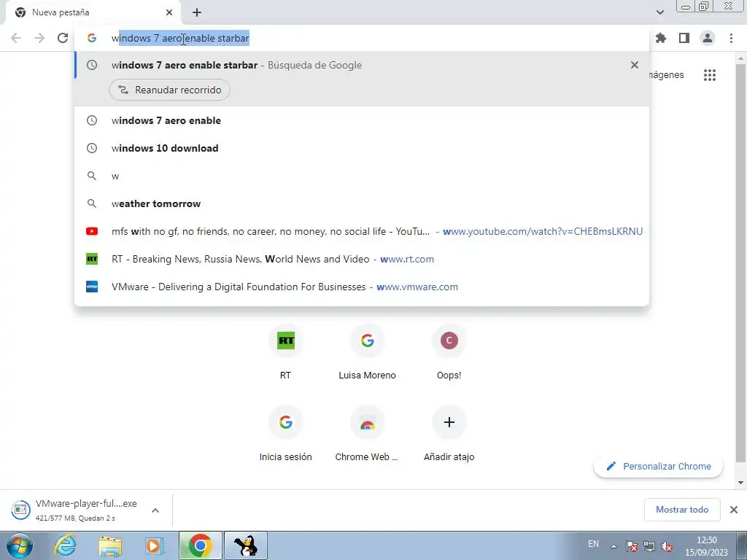Viewport: 747px width, 560px height.
Task: Select 'windows 7 aero enable' history suggestion
Action: tap(362, 120)
